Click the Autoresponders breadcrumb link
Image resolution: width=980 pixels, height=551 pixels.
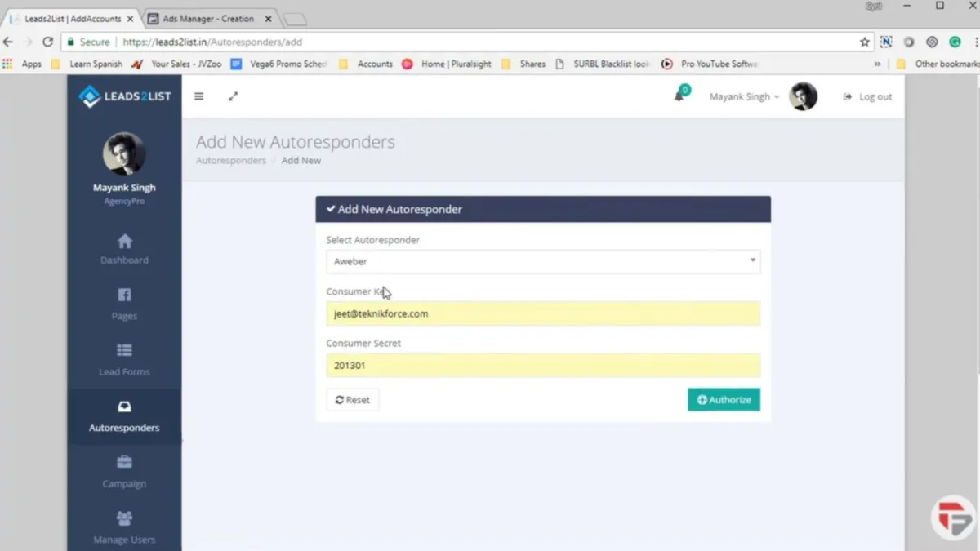pos(231,160)
